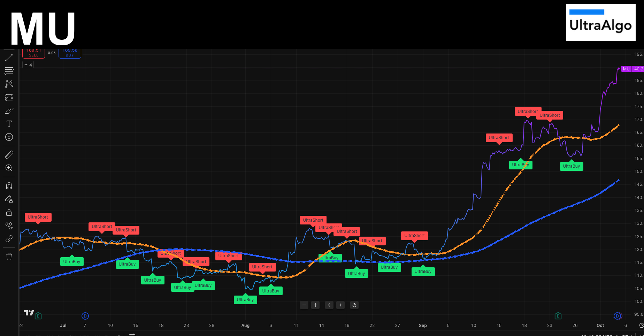Click the Oct label on the time axis

[600, 326]
